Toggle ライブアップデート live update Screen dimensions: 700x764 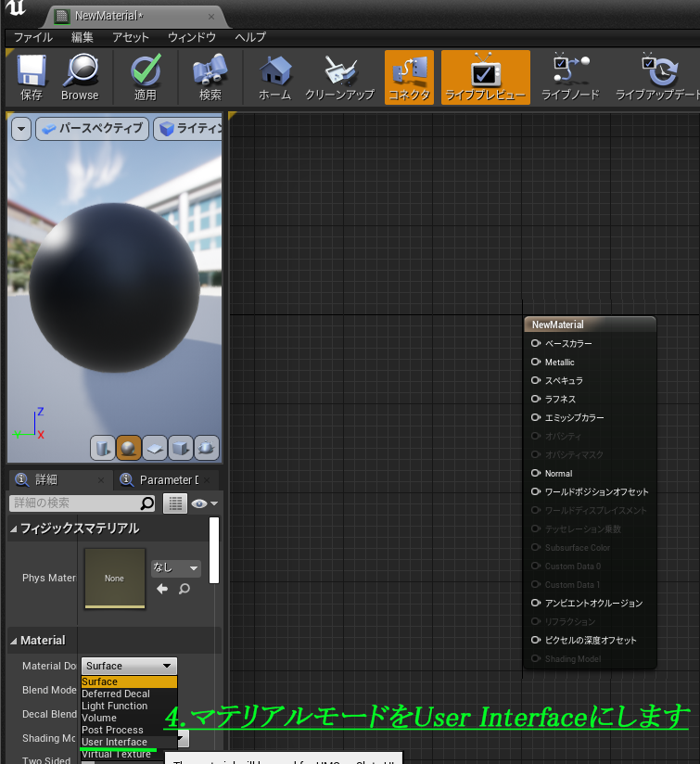click(x=657, y=77)
